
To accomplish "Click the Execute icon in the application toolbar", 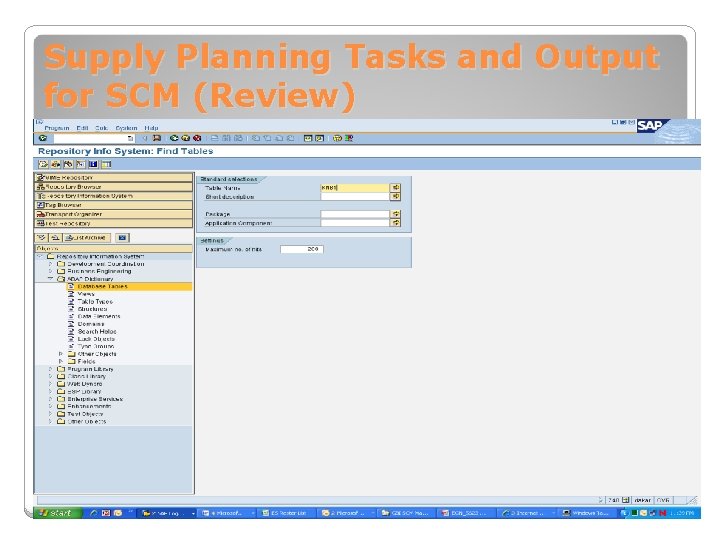I will pyautogui.click(x=44, y=164).
